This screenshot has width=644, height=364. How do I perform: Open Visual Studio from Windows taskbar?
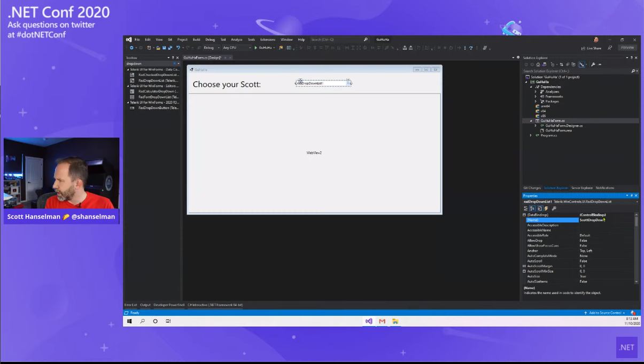pyautogui.click(x=369, y=321)
